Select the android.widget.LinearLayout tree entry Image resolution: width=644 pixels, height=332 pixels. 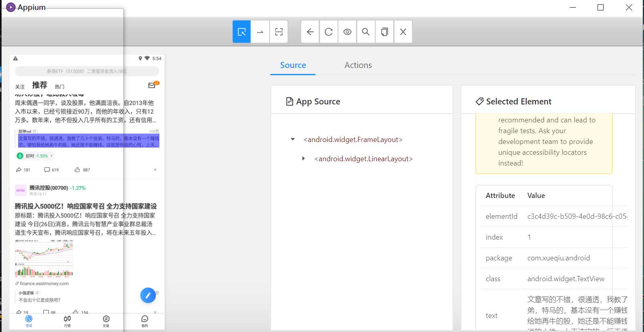[364, 159]
